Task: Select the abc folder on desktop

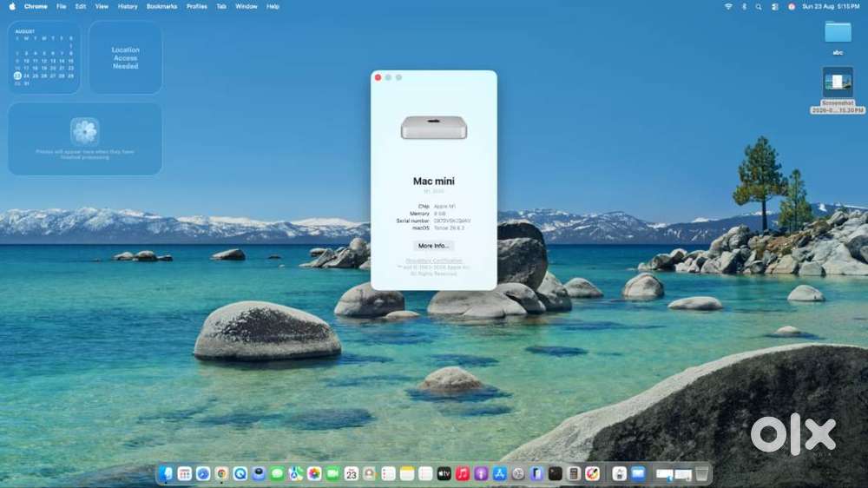Action: point(838,37)
